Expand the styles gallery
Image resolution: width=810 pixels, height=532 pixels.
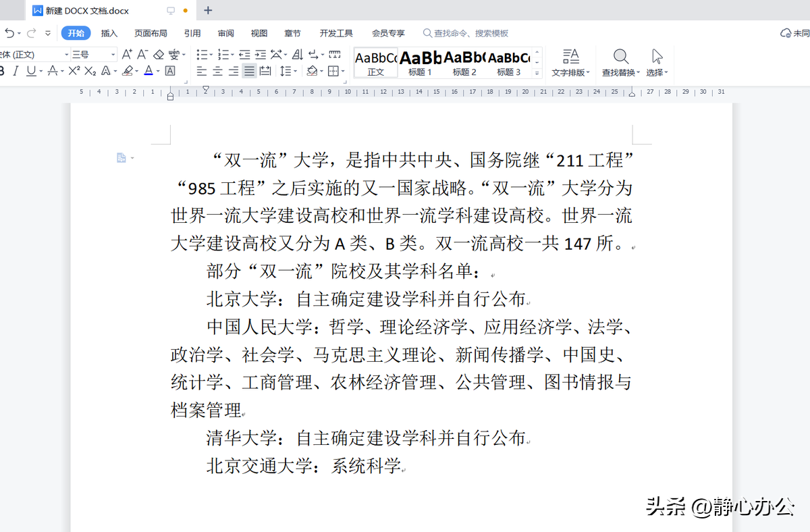(x=537, y=73)
